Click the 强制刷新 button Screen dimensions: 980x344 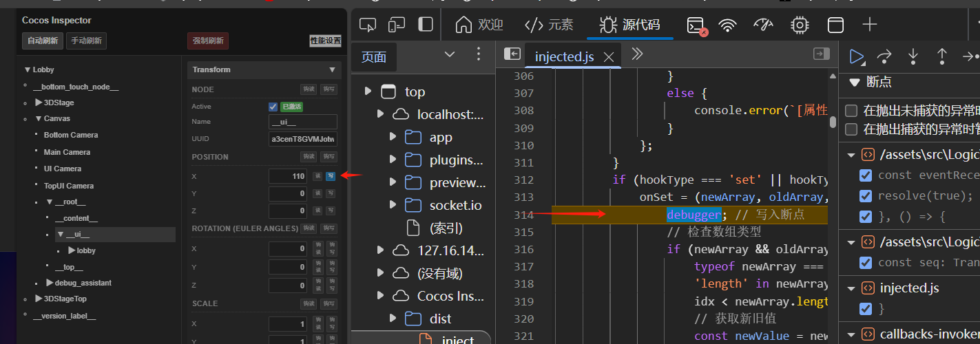(x=207, y=41)
